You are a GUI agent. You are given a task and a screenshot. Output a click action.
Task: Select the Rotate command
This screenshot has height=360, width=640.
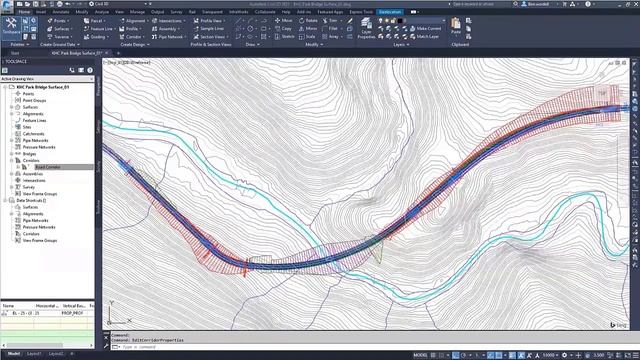pos(308,20)
